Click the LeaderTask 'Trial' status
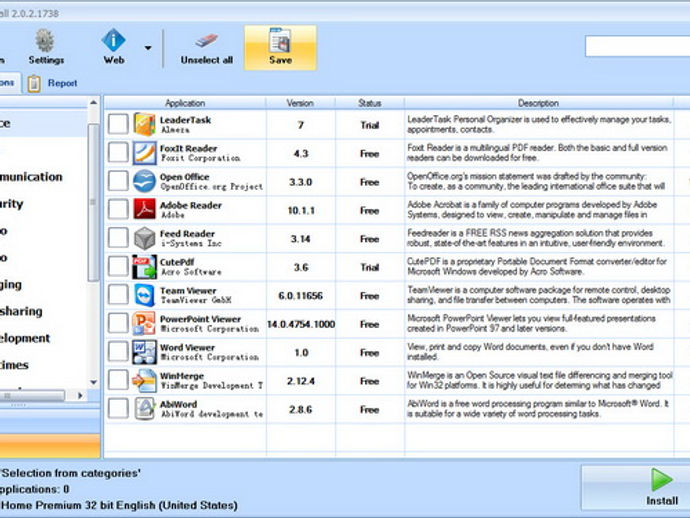This screenshot has height=518, width=690. 370,125
